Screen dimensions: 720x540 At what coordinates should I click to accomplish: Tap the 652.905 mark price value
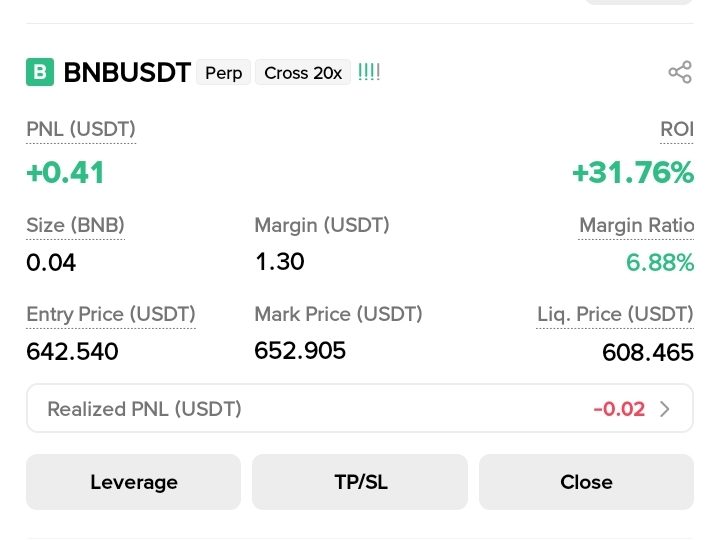pos(300,351)
